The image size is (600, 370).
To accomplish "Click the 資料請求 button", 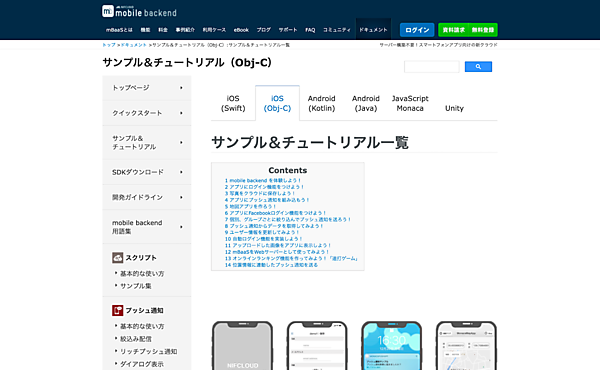I will pos(453,30).
